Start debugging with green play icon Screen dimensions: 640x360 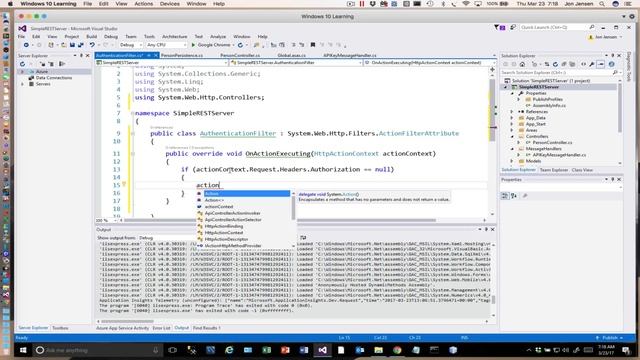tap(193, 45)
